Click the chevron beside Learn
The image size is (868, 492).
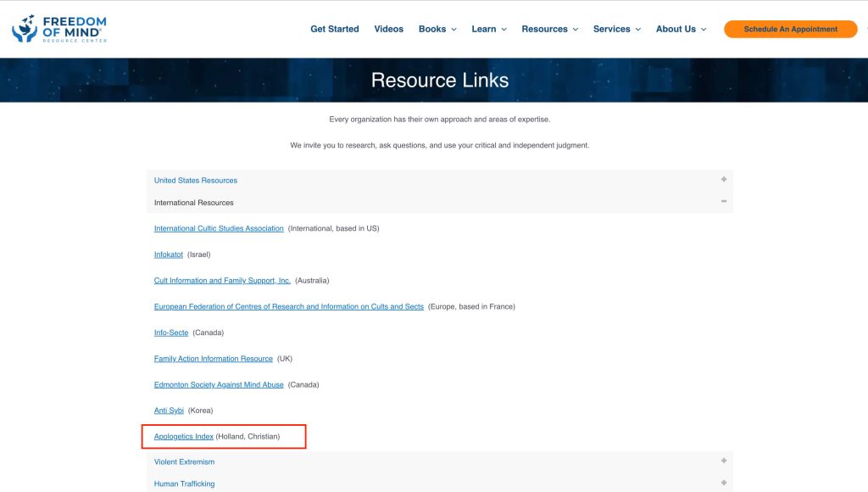click(504, 30)
